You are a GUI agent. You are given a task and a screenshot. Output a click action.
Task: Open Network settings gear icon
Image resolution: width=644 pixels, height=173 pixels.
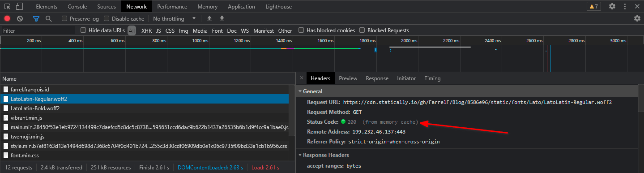coord(637,18)
